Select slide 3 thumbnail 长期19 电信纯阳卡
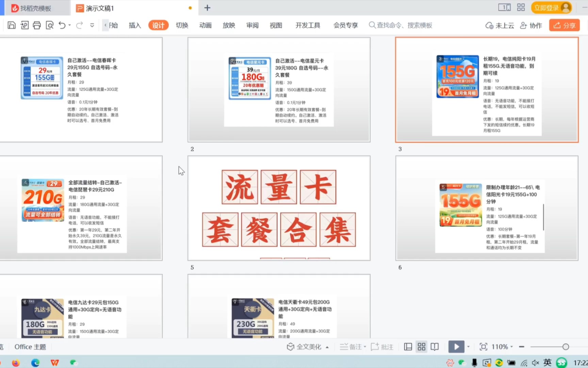 pos(487,90)
